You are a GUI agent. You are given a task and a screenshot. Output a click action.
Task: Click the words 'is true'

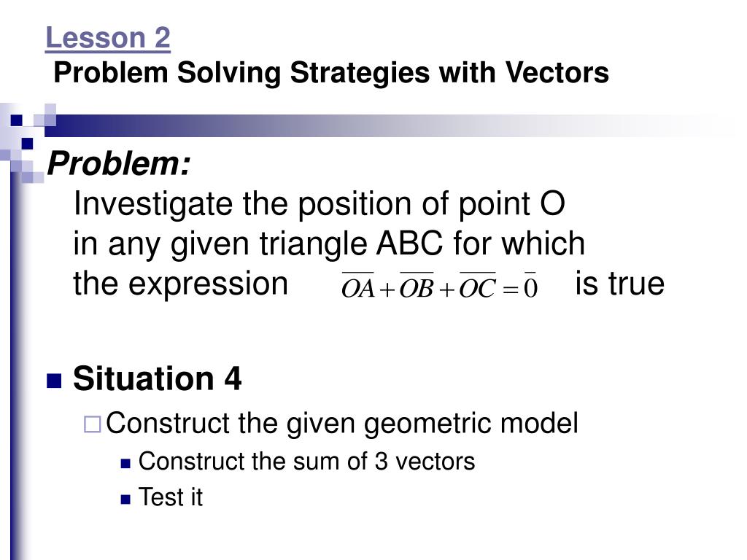pyautogui.click(x=619, y=283)
